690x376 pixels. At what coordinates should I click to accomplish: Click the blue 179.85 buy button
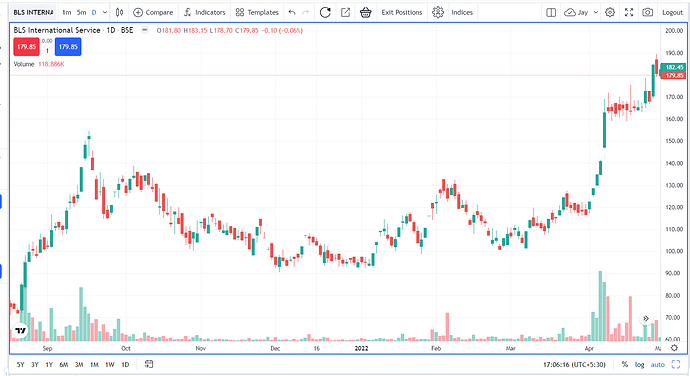click(68, 47)
